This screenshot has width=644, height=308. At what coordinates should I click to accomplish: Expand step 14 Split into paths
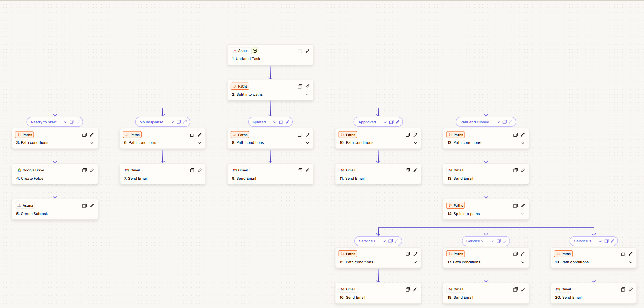tap(523, 214)
